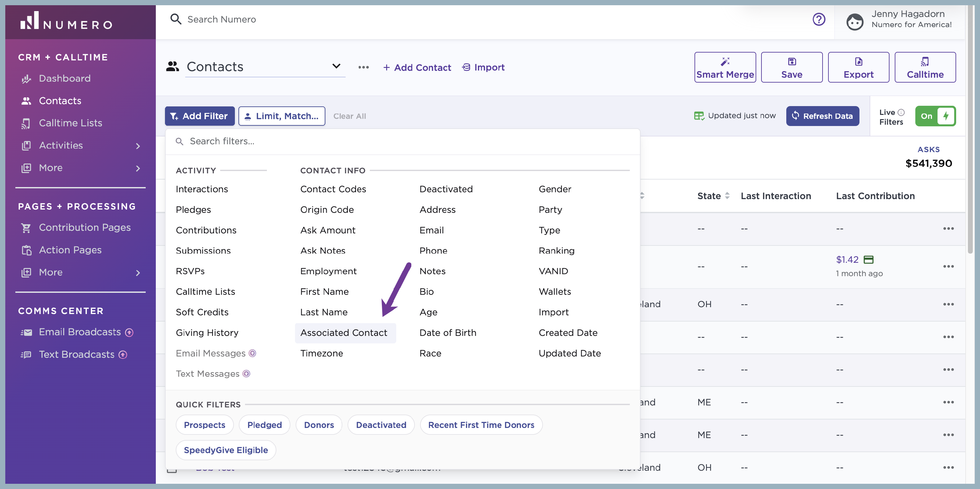Click Add Contact link
The width and height of the screenshot is (980, 489).
[x=417, y=67]
